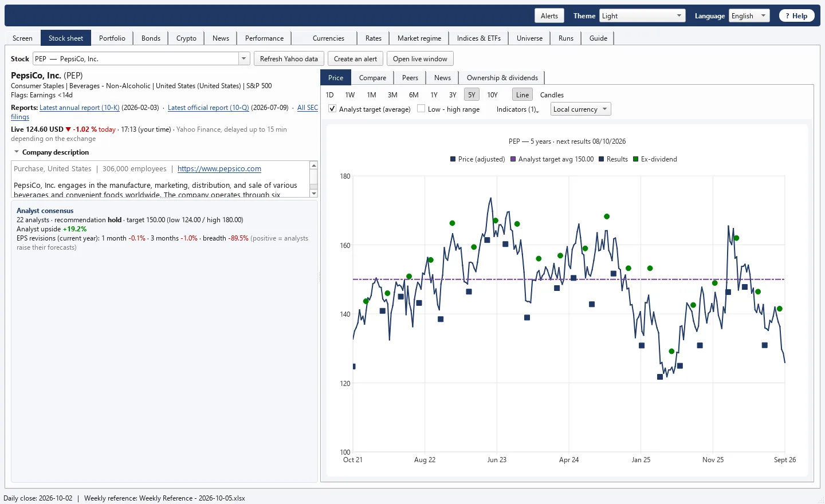Open the Peers tab
Image resolution: width=825 pixels, height=504 pixels.
point(410,78)
